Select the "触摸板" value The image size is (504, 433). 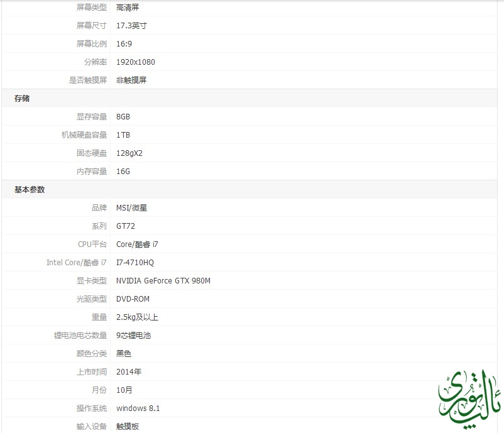point(128,427)
